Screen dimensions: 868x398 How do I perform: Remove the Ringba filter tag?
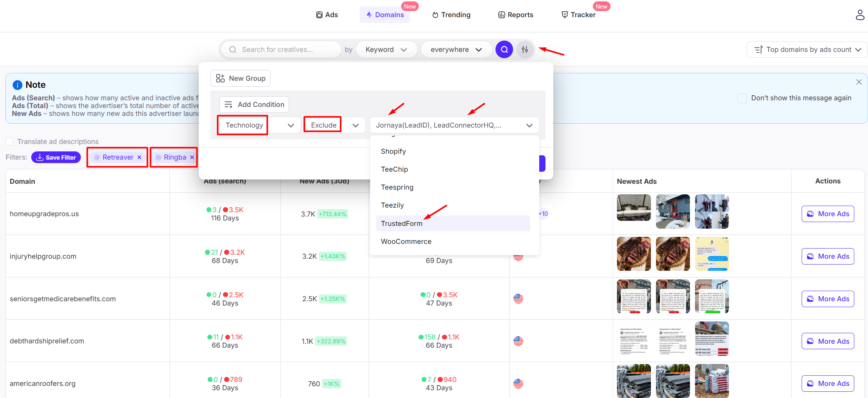click(192, 157)
